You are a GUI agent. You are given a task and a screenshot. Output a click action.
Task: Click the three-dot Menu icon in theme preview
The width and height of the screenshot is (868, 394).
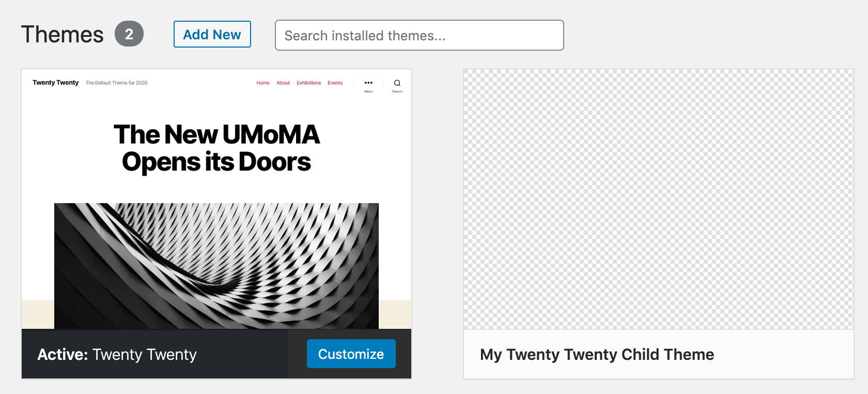tap(368, 83)
